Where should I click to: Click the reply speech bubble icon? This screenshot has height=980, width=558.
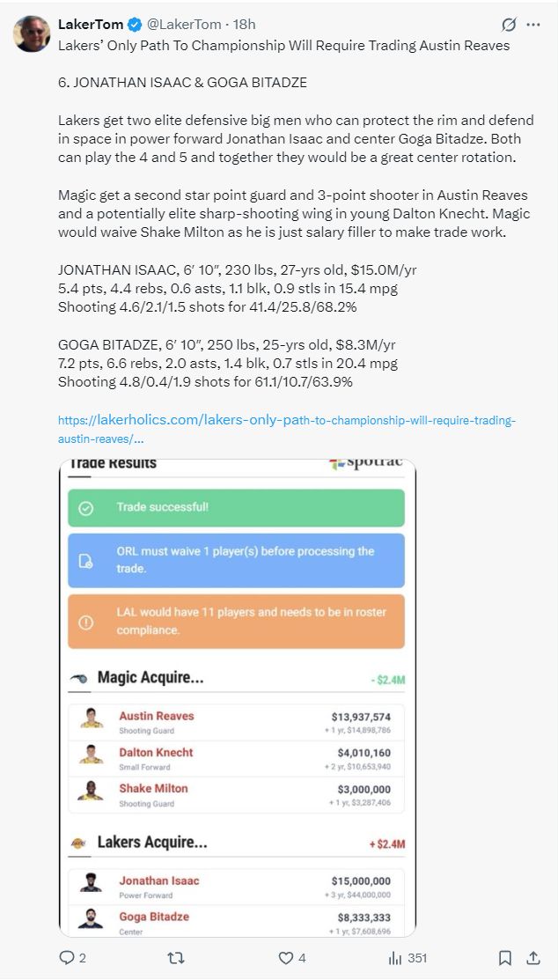[67, 957]
